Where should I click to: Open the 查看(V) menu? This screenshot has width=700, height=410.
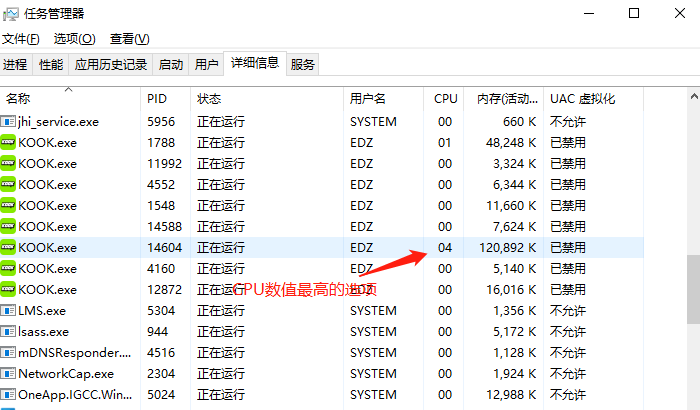tap(129, 39)
